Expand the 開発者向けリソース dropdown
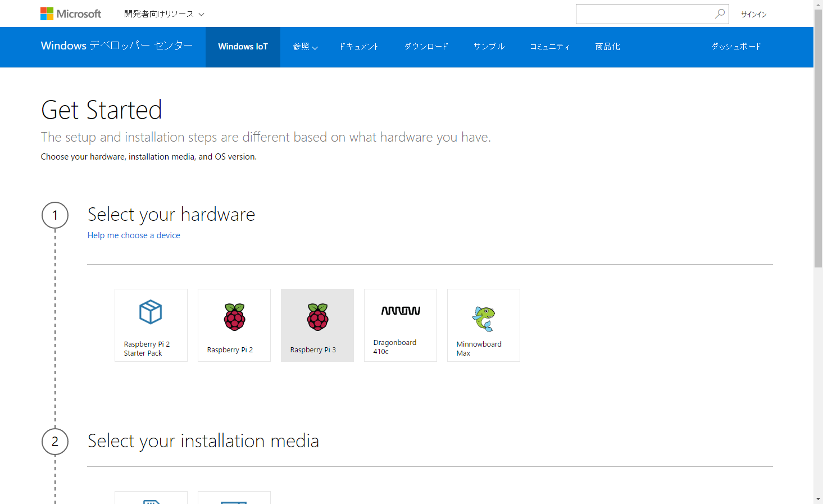823x504 pixels. click(164, 13)
